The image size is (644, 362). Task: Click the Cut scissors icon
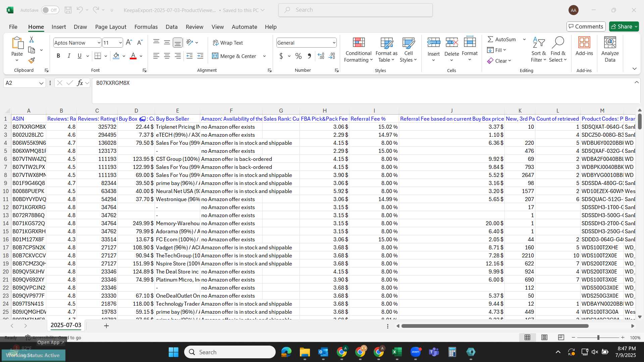click(32, 40)
